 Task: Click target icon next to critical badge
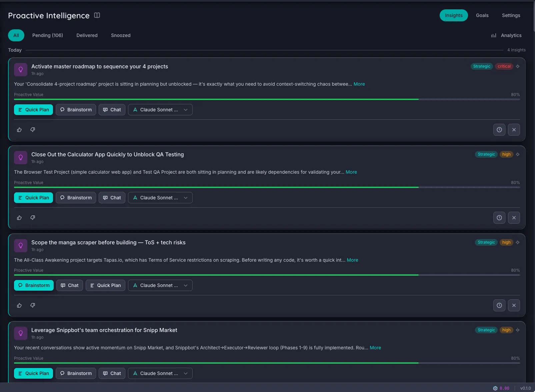point(518,66)
